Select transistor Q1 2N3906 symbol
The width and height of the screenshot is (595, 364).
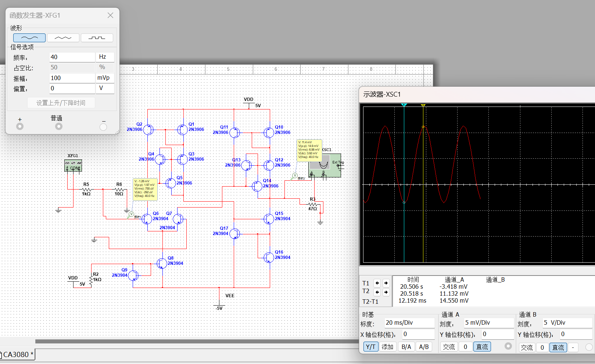(x=182, y=130)
